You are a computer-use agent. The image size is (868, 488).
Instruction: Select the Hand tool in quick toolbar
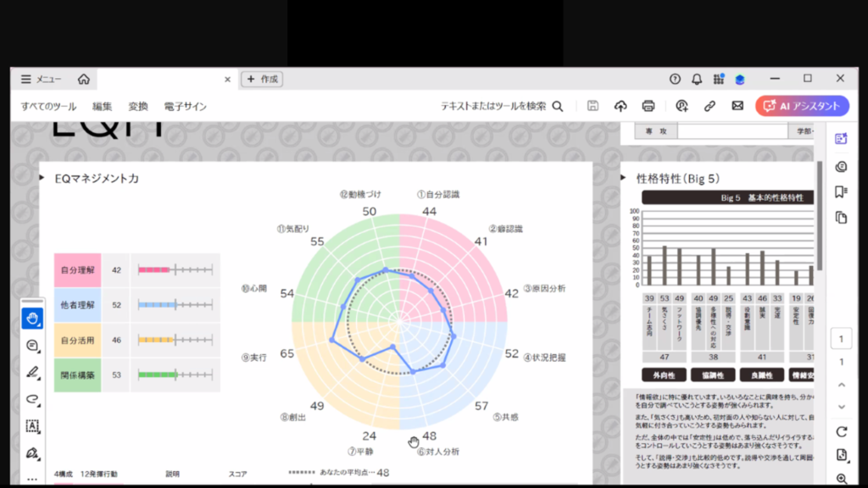[33, 319]
